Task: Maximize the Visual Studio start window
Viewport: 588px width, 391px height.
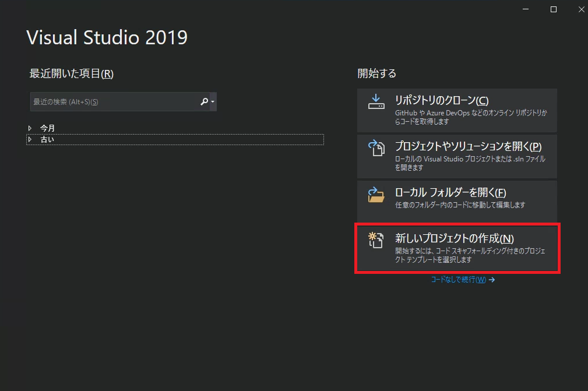Action: tap(554, 9)
